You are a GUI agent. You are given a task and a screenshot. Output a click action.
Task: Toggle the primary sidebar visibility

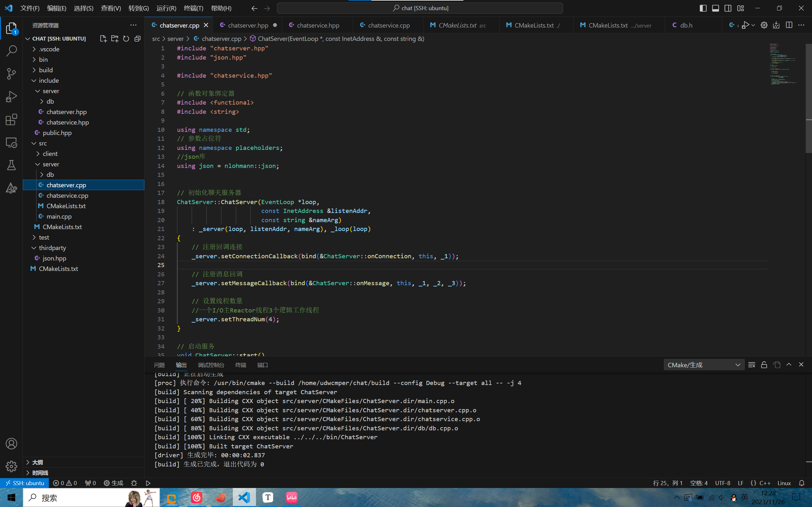click(x=703, y=8)
